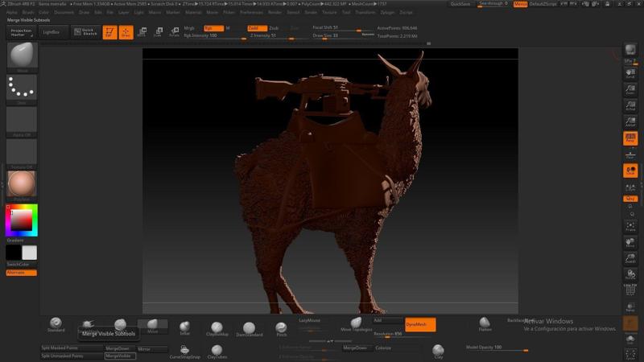Open the Alpha menu
Viewport: 644px width, 362px height.
[x=12, y=12]
